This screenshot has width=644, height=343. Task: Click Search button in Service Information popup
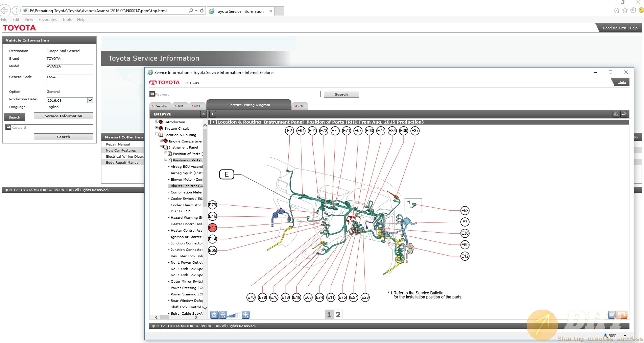(x=341, y=94)
